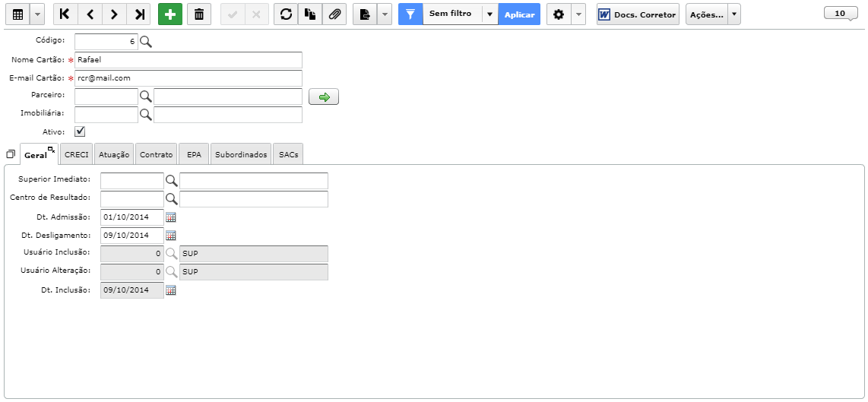Viewport: 868px width, 402px height.
Task: Open Docs. Corretor button
Action: (x=638, y=15)
